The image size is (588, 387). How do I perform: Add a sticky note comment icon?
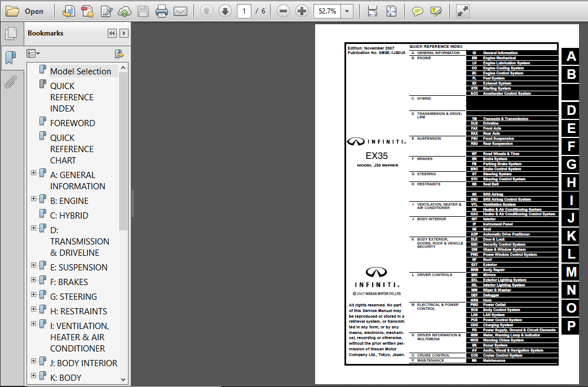tap(417, 12)
